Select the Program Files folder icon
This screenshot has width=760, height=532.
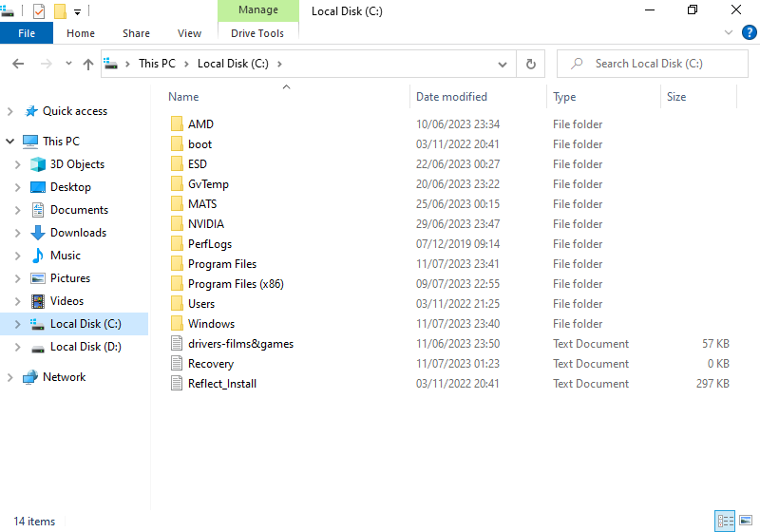(x=177, y=263)
